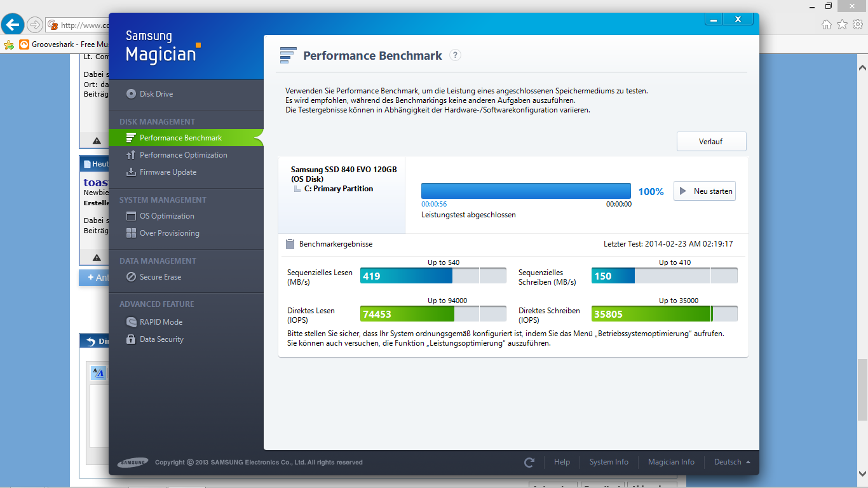
Task: Click the browser forward arrow button
Action: point(34,25)
